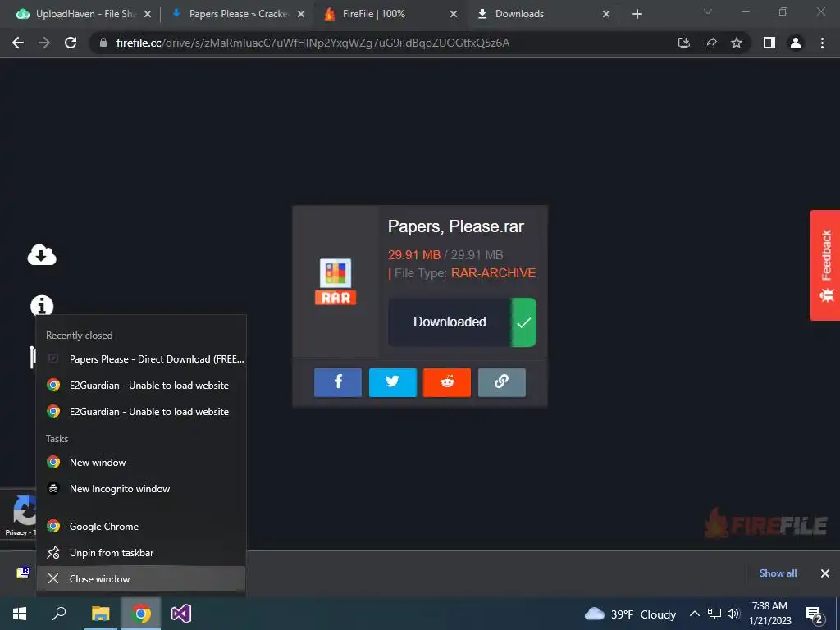
Task: Reopen first E2Guardian Unable to load entry
Action: click(x=141, y=386)
